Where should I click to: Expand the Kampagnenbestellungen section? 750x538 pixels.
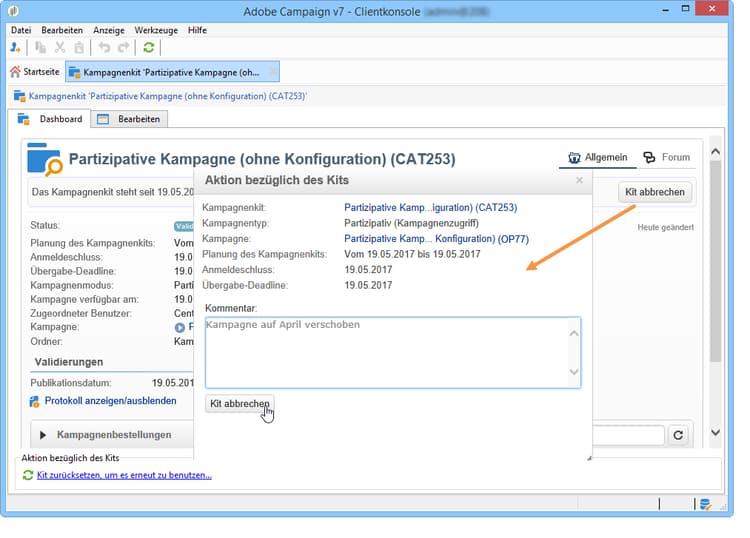pyautogui.click(x=43, y=435)
